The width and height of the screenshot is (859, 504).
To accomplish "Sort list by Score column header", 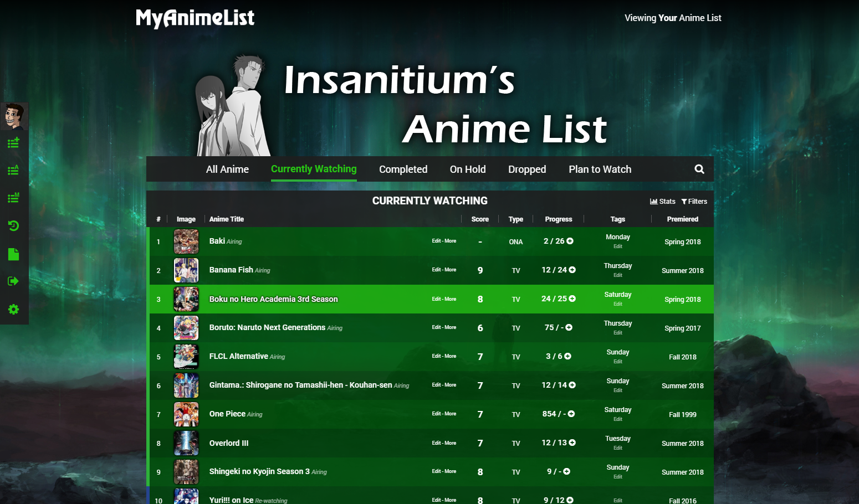I will 480,219.
